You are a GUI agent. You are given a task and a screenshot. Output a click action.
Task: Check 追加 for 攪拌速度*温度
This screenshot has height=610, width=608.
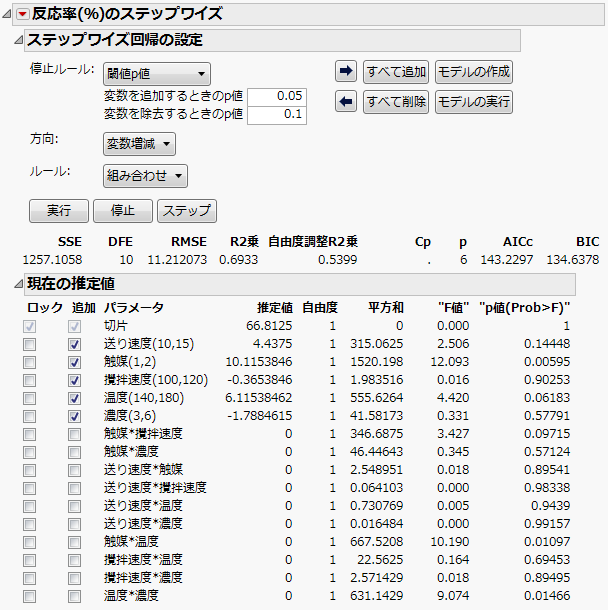point(74,560)
